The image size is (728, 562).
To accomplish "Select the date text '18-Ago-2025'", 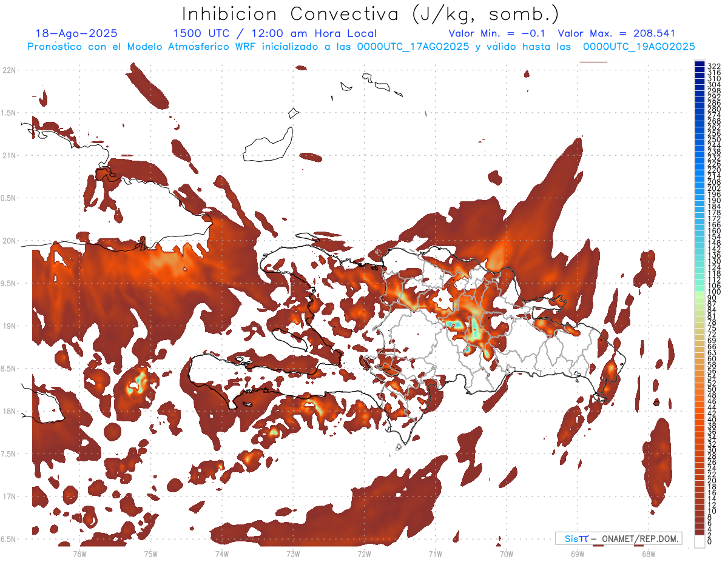I will point(76,34).
